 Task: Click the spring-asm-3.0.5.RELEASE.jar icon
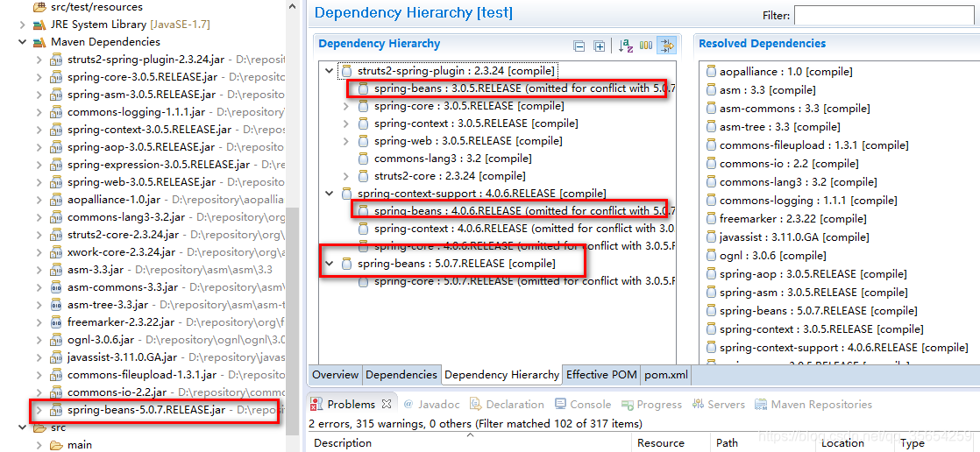tap(56, 95)
